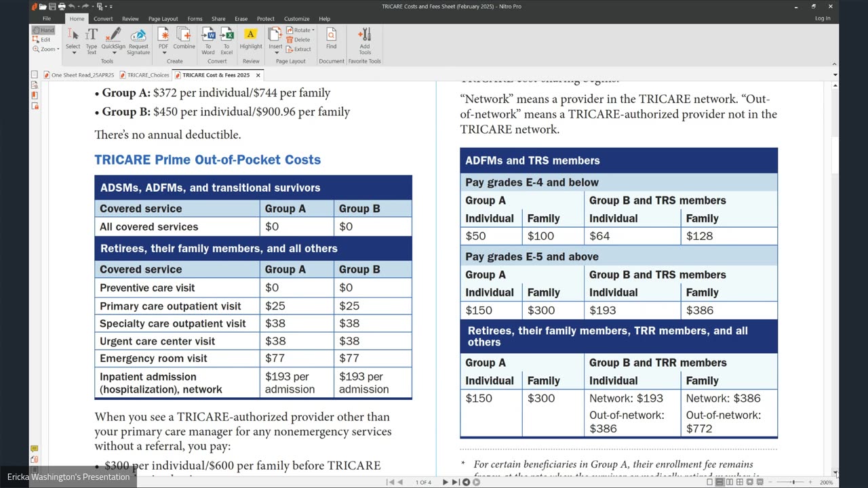Close the TRICARE Cost & Fees 2025 tab
868x488 pixels.
click(258, 75)
